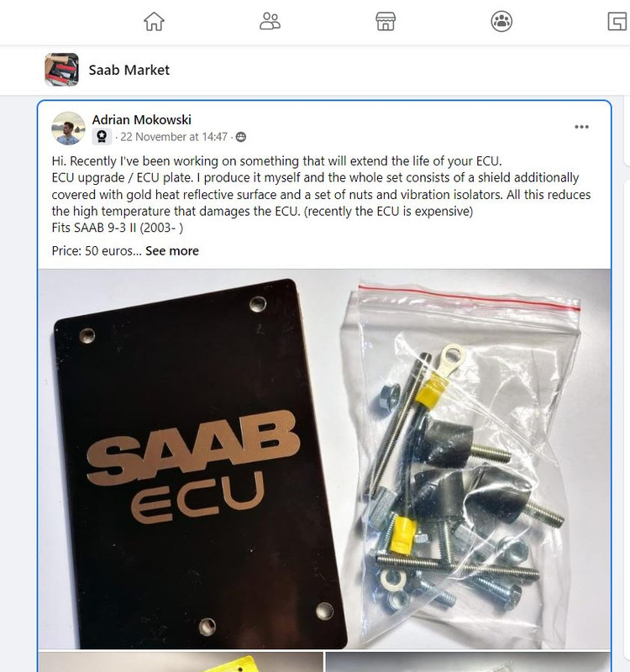Open the Saab Market group page title

point(129,70)
